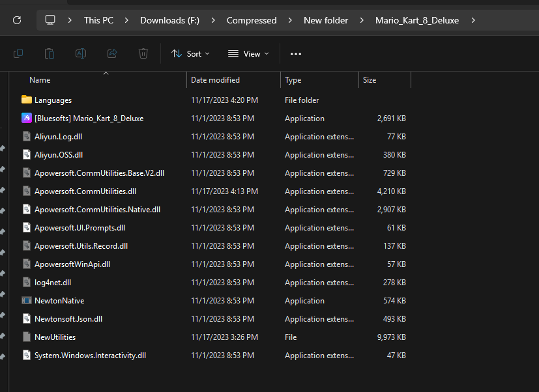Expand the chevron after Mario_Kart_8_Deluxe breadcrumb
Screen dimensions: 539x392
point(473,20)
